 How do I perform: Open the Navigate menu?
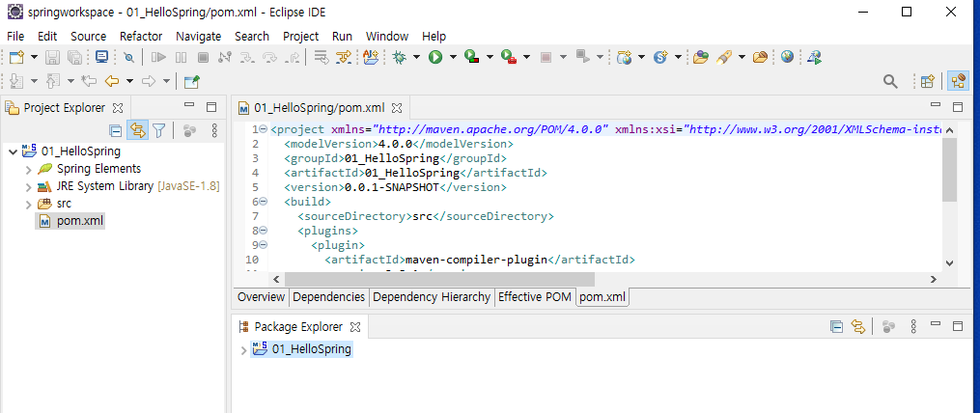point(198,37)
